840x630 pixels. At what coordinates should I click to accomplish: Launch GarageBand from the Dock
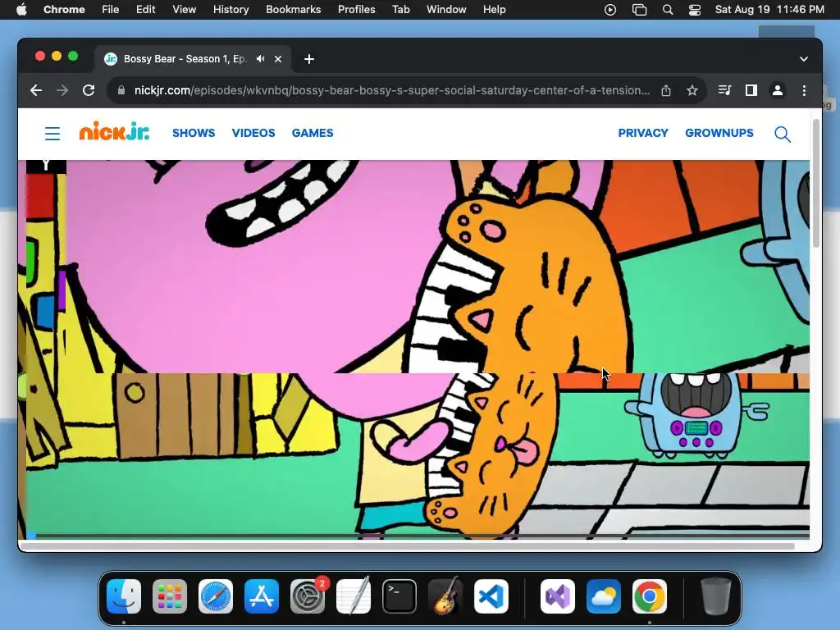click(x=445, y=596)
